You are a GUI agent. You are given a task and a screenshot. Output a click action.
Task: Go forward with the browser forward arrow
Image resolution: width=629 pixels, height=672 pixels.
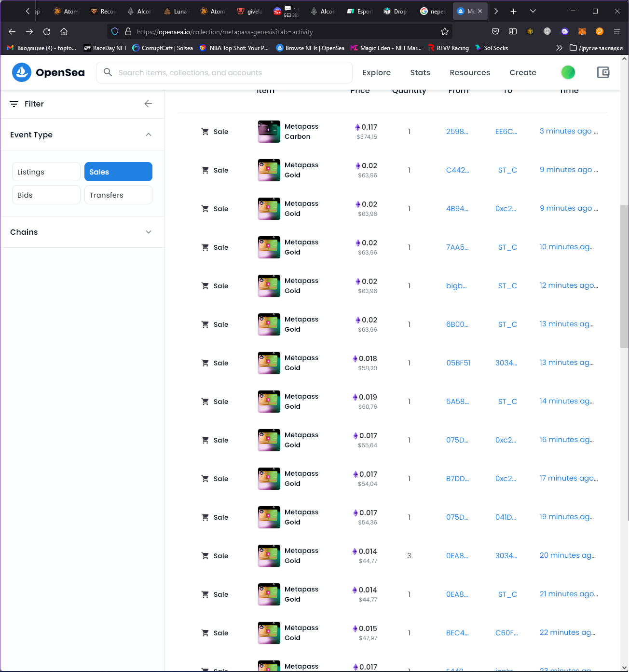click(x=29, y=32)
